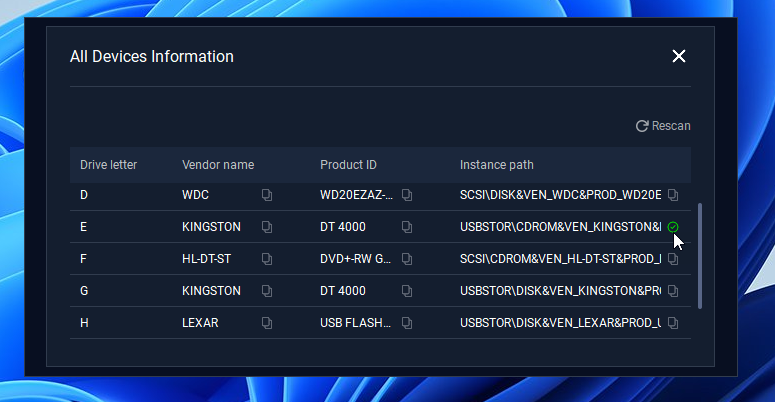Copy USBSTOR\DISK KINGSTON instance path
Viewport: 775px width, 402px height.
[x=673, y=291]
